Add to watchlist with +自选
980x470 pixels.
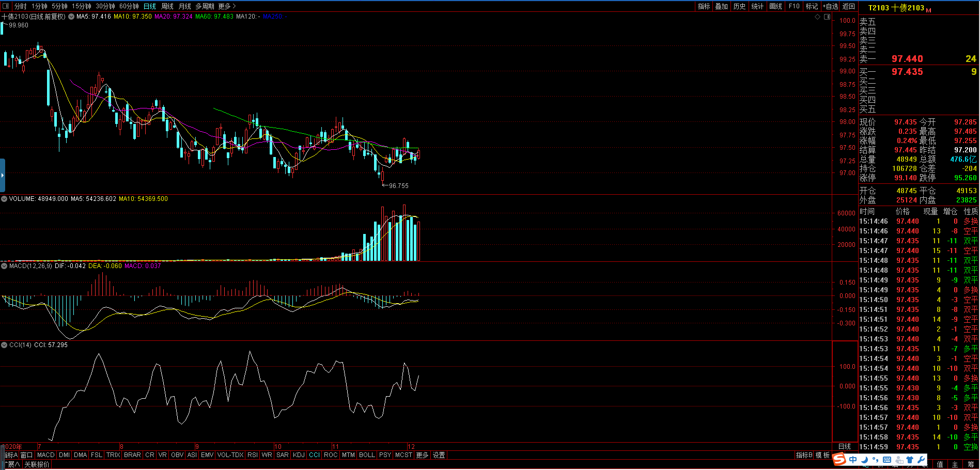click(830, 6)
